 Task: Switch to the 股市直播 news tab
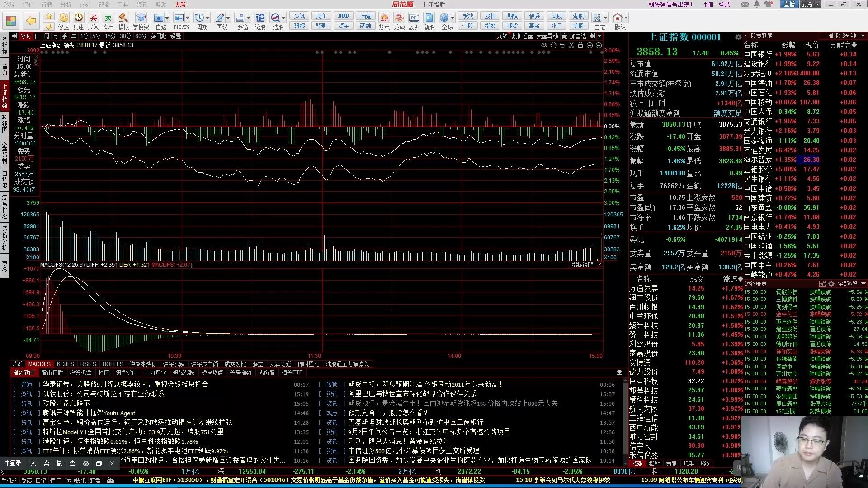click(x=52, y=373)
